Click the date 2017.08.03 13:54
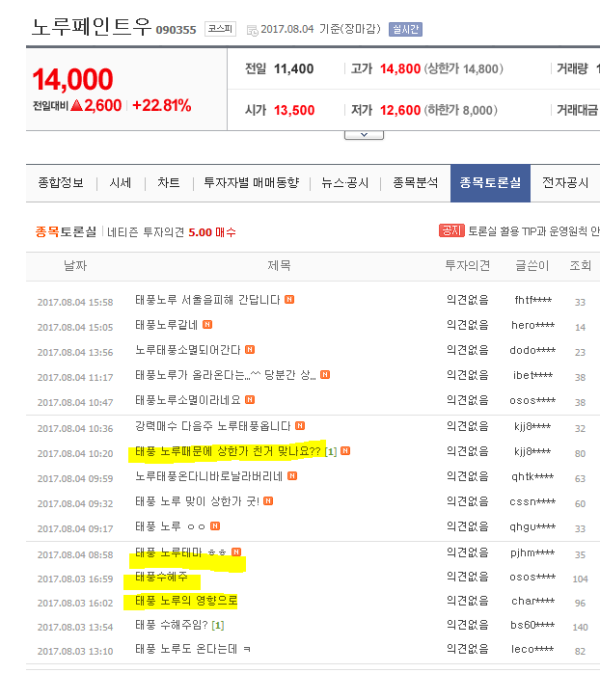This screenshot has height=673, width=600. point(75,627)
